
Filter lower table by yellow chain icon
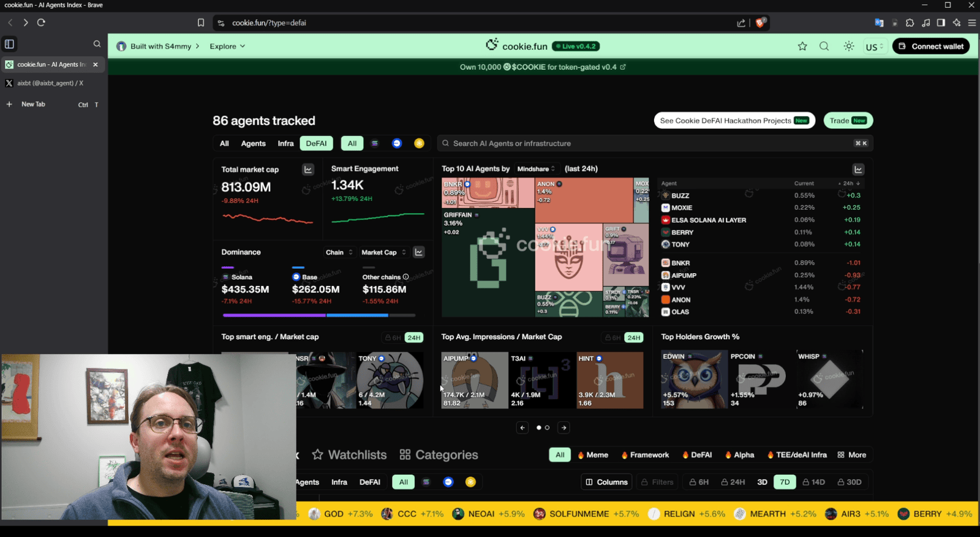coord(470,482)
